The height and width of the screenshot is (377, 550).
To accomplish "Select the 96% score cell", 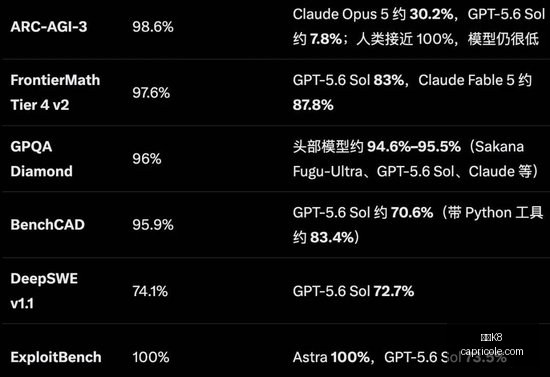I will tap(147, 159).
